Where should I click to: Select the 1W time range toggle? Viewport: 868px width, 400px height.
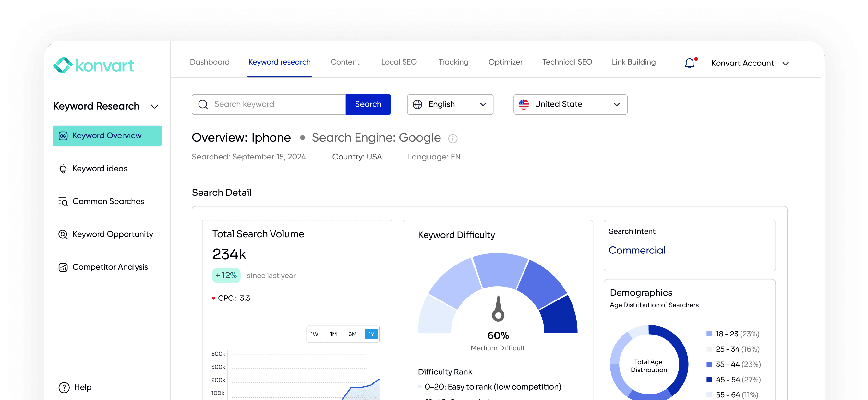314,334
